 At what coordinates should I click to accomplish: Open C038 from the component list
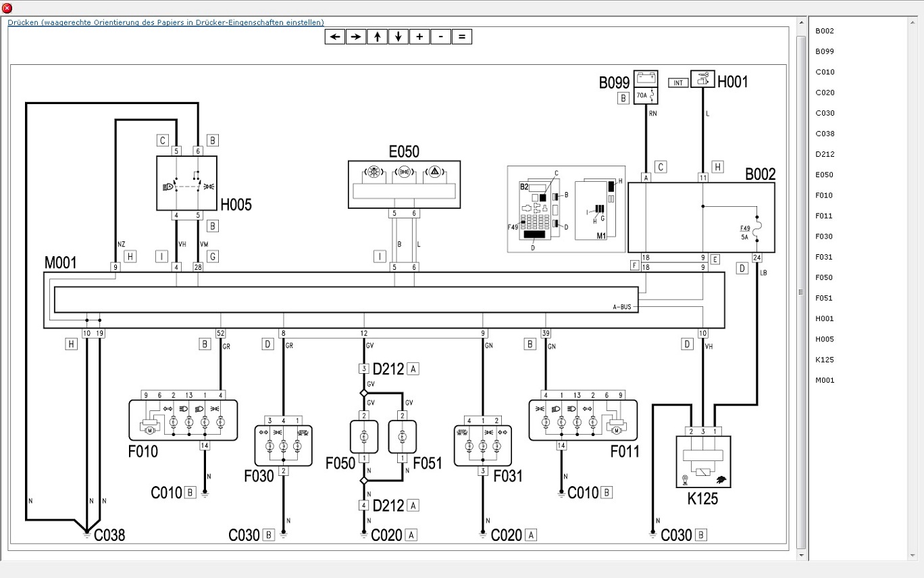pos(824,134)
